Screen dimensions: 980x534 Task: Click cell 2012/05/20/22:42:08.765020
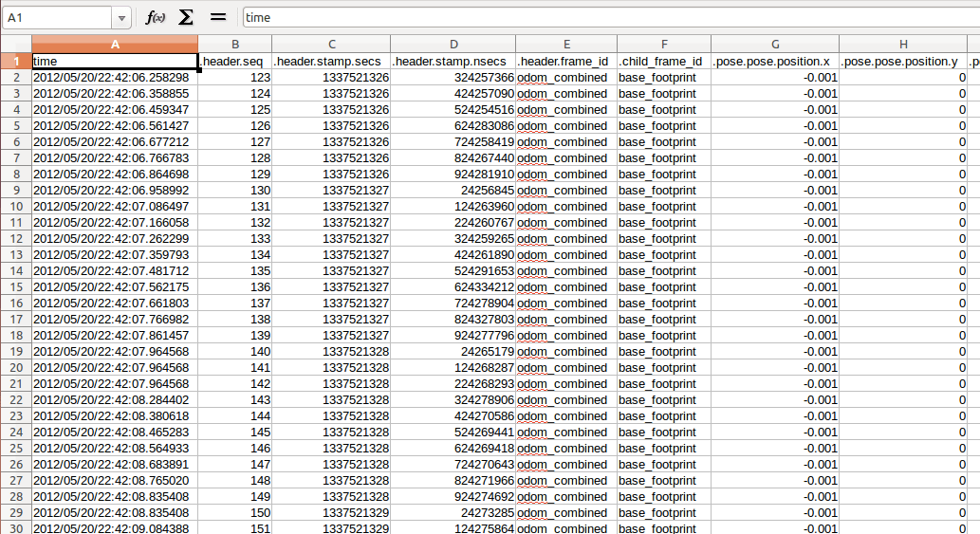point(115,480)
